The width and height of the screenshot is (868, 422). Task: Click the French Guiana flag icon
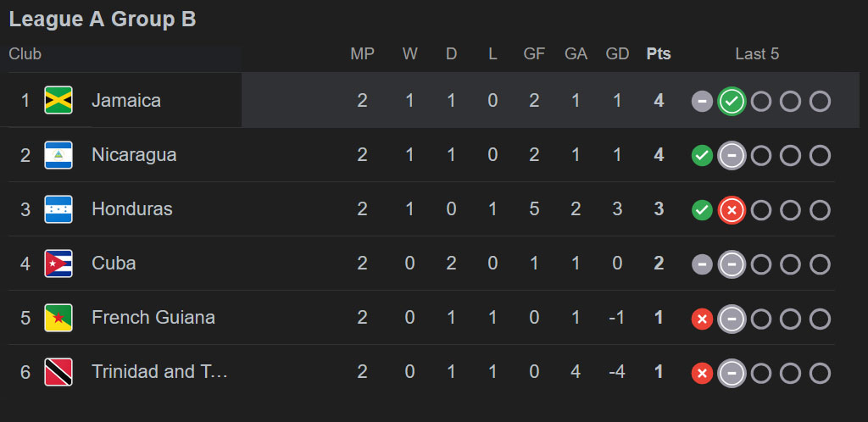coord(58,318)
